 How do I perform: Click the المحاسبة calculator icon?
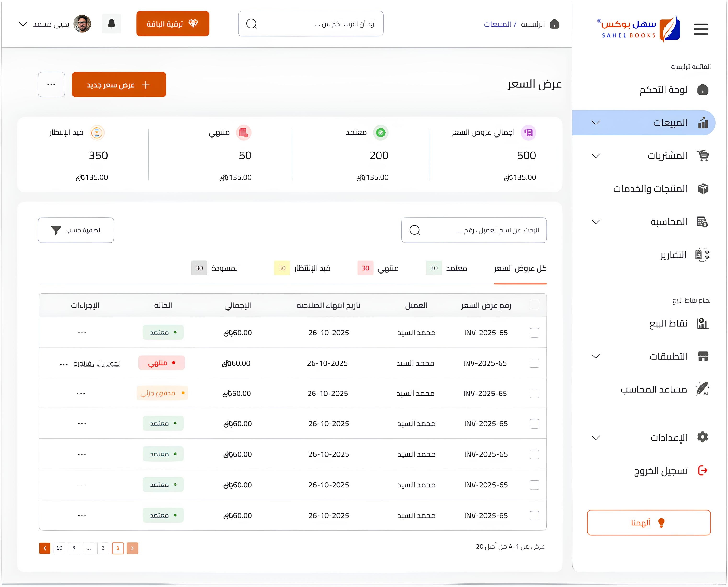point(703,222)
